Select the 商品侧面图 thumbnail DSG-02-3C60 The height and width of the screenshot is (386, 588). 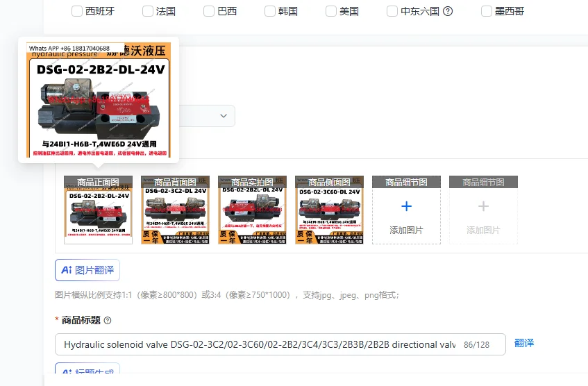click(329, 210)
